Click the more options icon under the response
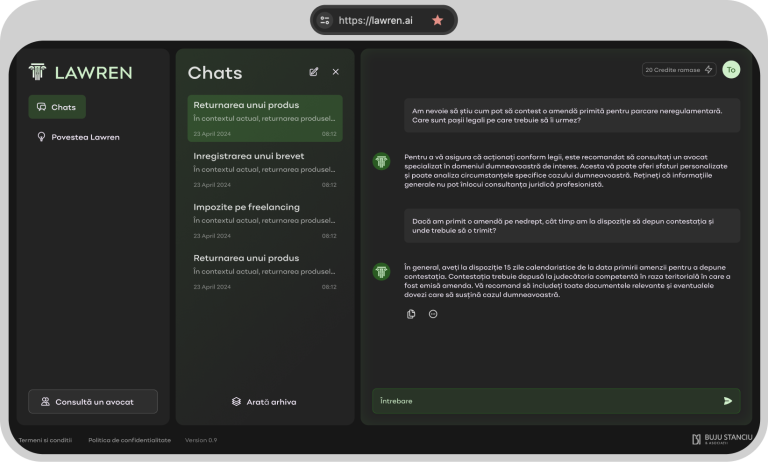 (x=433, y=314)
